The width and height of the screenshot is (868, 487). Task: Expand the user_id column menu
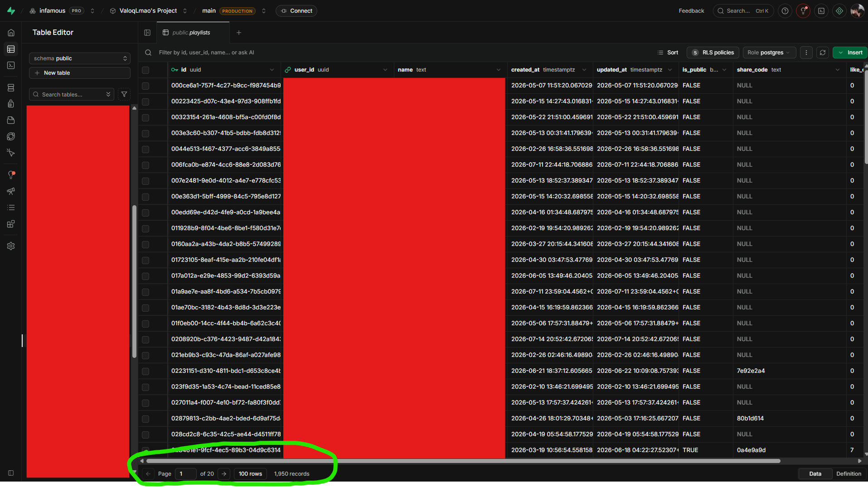click(x=385, y=70)
